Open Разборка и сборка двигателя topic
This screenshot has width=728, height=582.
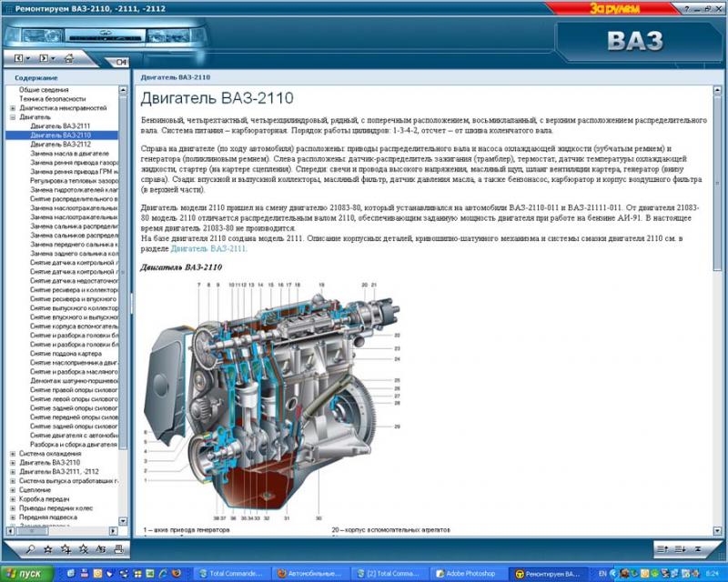point(74,445)
